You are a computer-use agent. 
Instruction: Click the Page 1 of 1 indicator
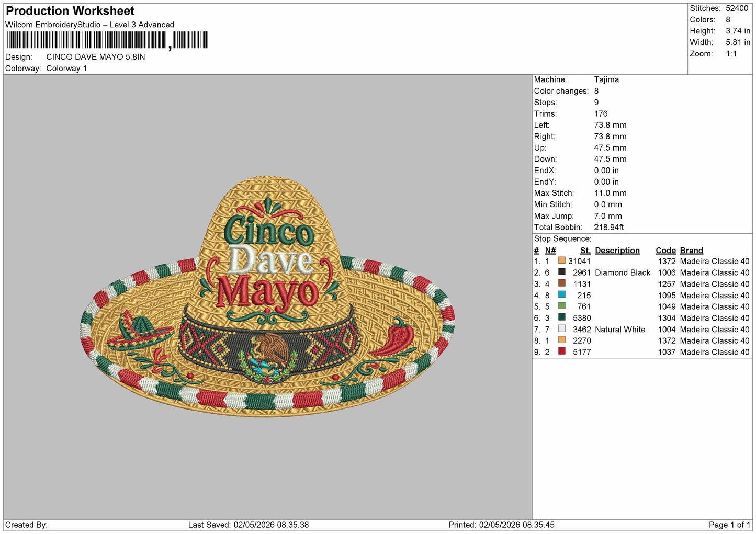coord(729,525)
